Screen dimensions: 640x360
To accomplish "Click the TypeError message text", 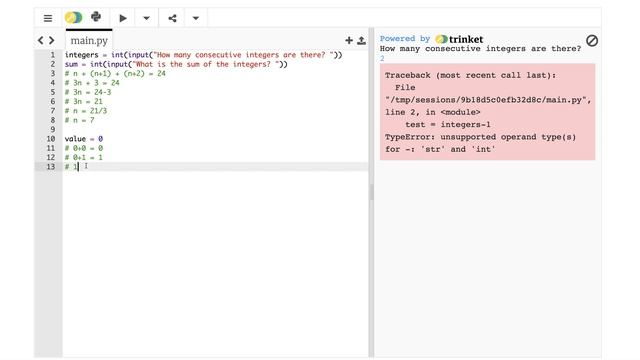I will pyautogui.click(x=480, y=143).
